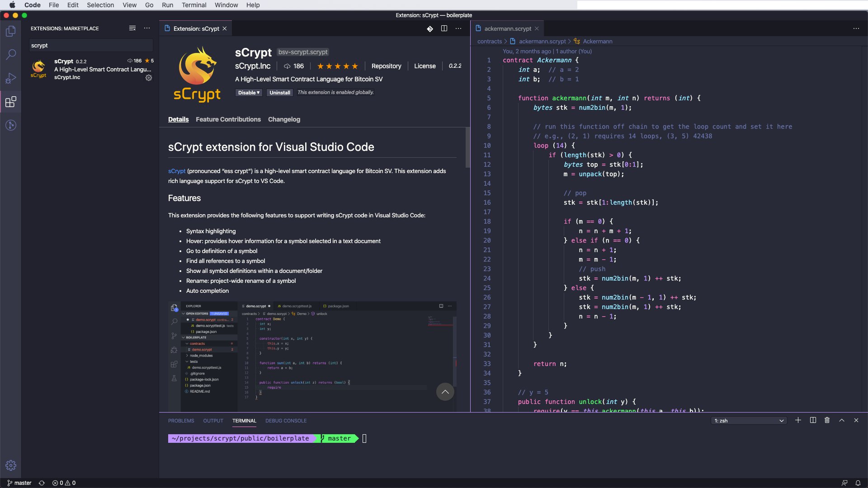This screenshot has height=488, width=868.
Task: Open the License link
Action: coord(425,66)
